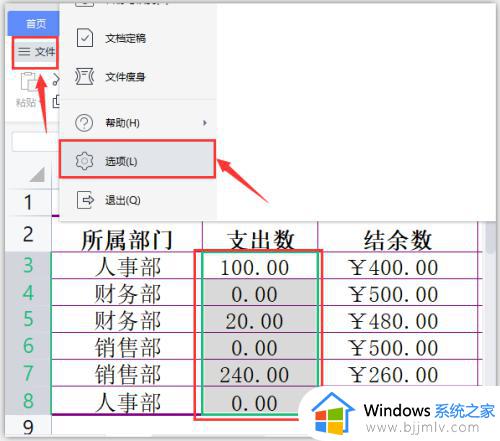Open the 文件 hamburger menu
The height and width of the screenshot is (441, 500).
(36, 52)
